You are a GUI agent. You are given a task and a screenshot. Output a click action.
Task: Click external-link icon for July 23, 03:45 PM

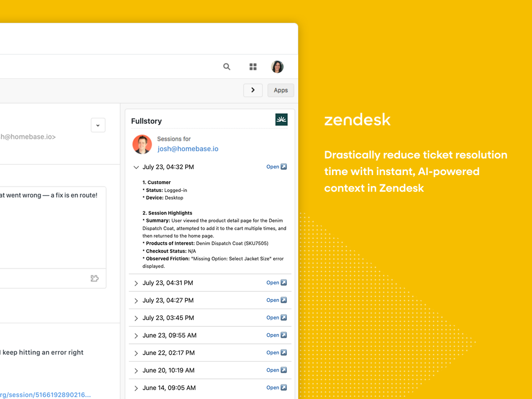tap(284, 317)
